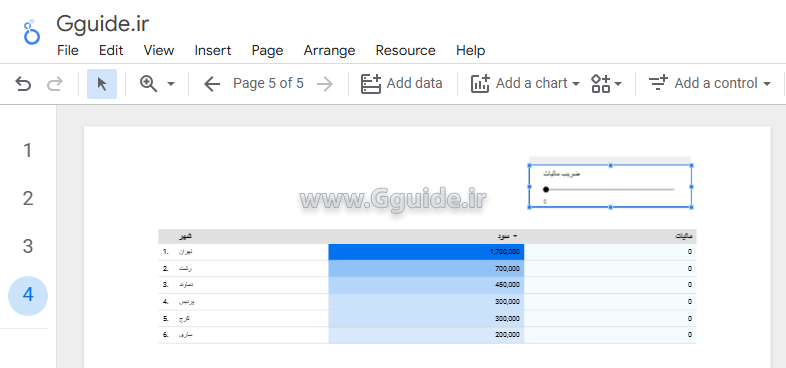Click the 1,700,000 profit cell for Tehran
The height and width of the screenshot is (368, 786).
click(426, 252)
